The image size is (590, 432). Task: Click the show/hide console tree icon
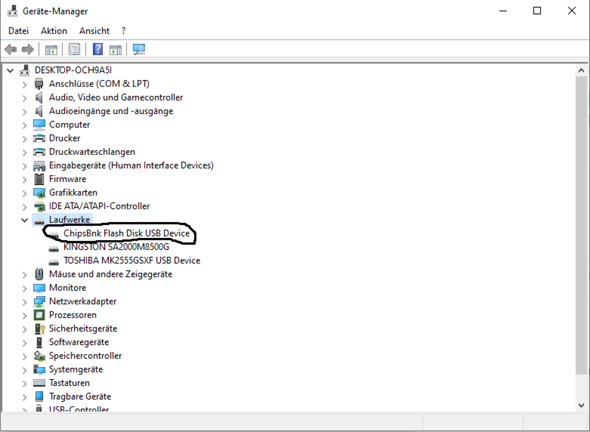[x=51, y=49]
